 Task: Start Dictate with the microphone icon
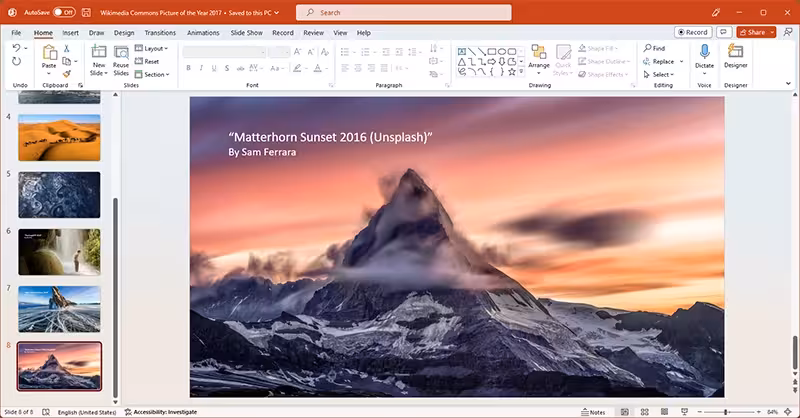[x=704, y=52]
